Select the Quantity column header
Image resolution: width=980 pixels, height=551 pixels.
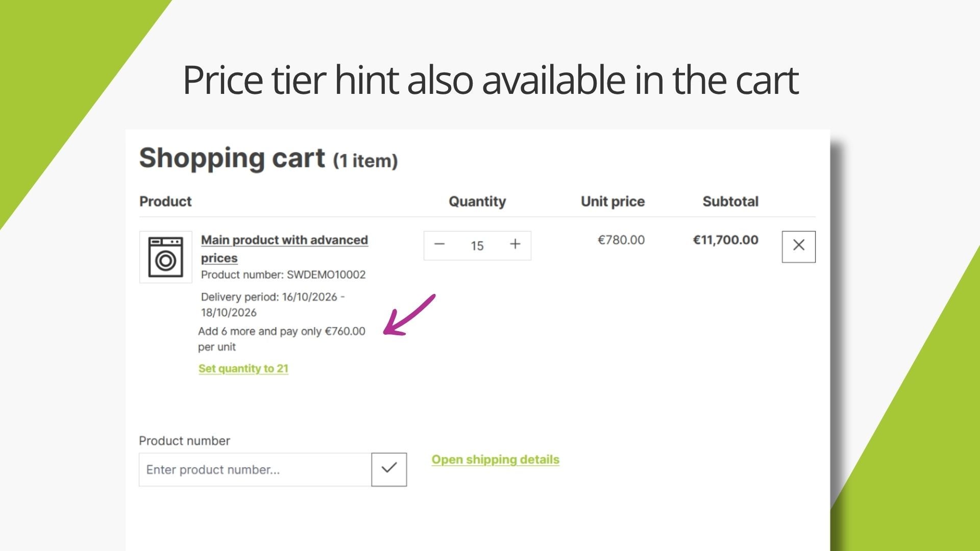coord(477,202)
